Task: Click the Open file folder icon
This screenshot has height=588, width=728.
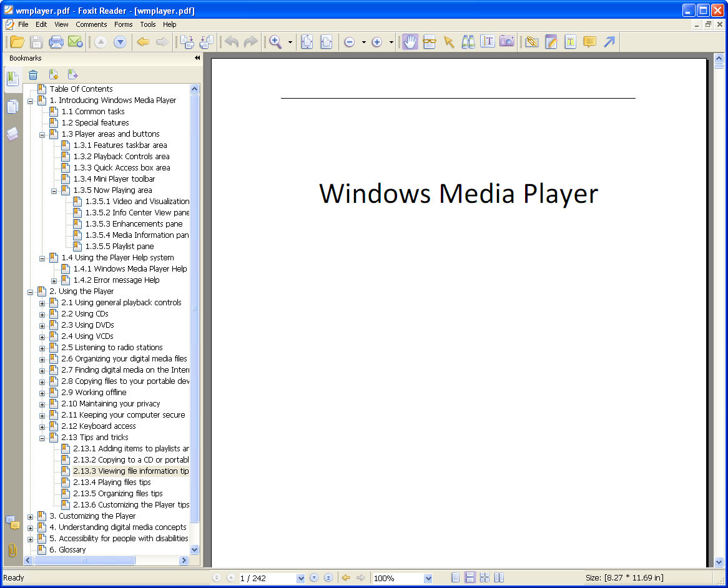Action: [17, 42]
